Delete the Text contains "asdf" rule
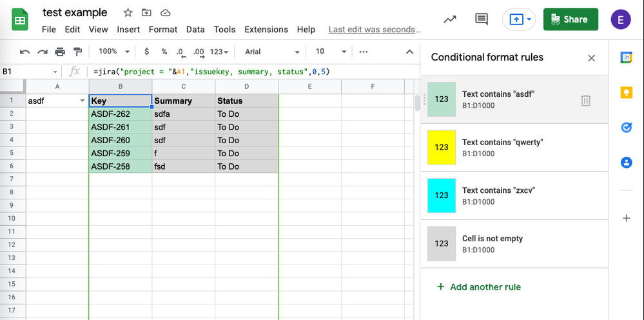The height and width of the screenshot is (320, 644). [586, 100]
